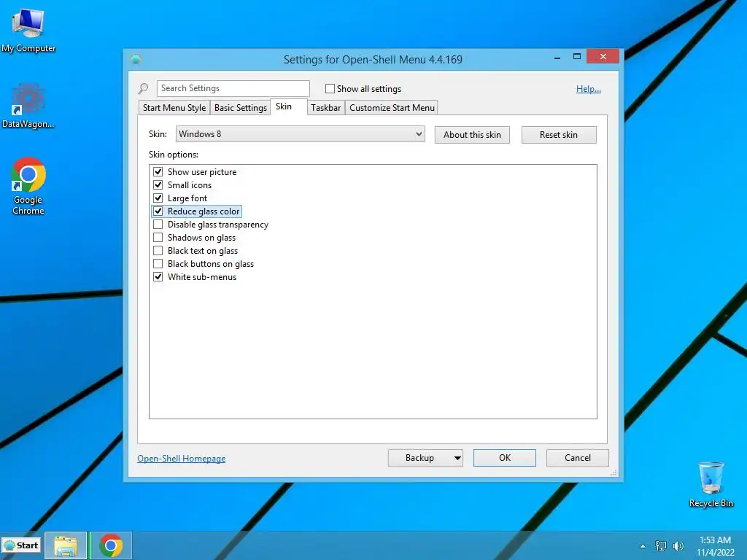Open Customize Start Menu tab
This screenshot has height=560, width=747.
tap(392, 108)
